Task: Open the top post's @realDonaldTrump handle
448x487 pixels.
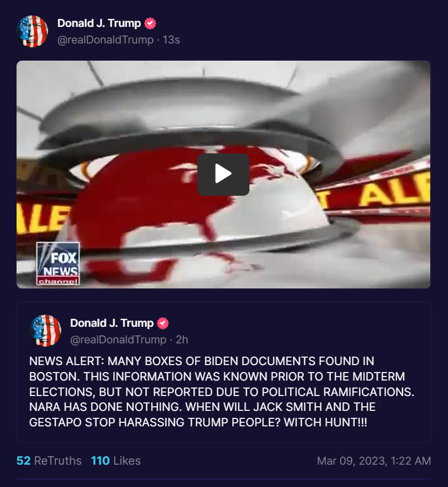Action: pyautogui.click(x=105, y=39)
